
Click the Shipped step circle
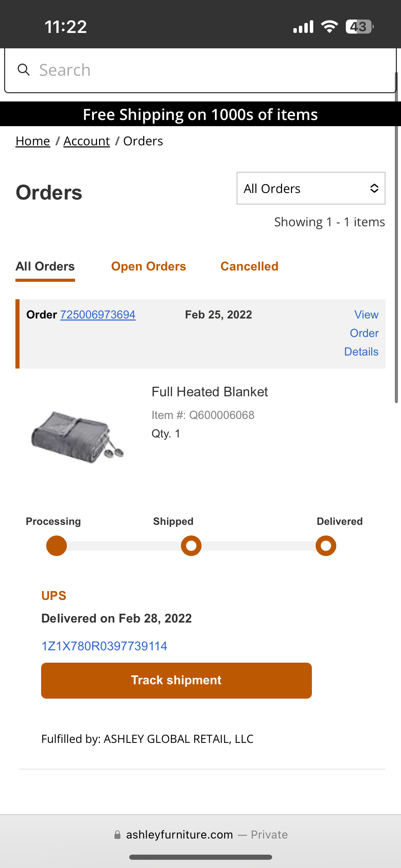[191, 546]
